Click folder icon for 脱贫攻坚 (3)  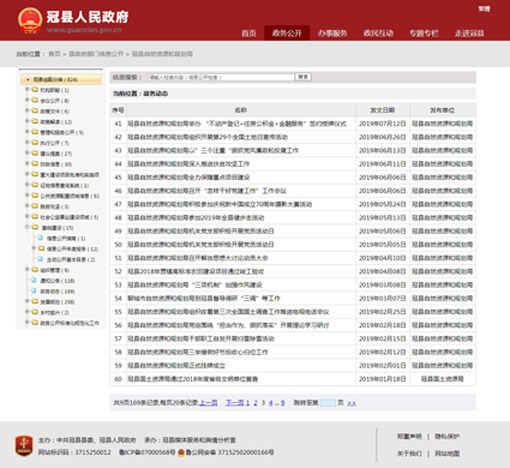pyautogui.click(x=35, y=206)
